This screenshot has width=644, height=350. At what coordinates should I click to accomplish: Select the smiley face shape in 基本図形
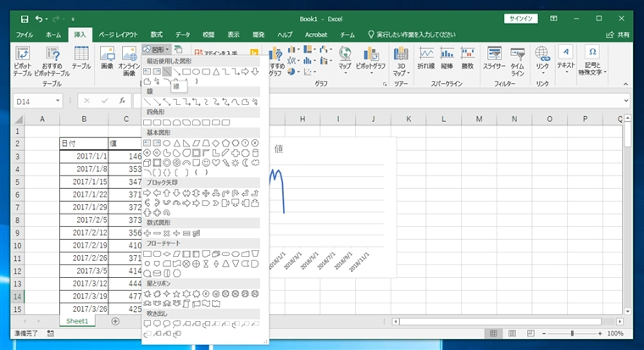click(206, 162)
